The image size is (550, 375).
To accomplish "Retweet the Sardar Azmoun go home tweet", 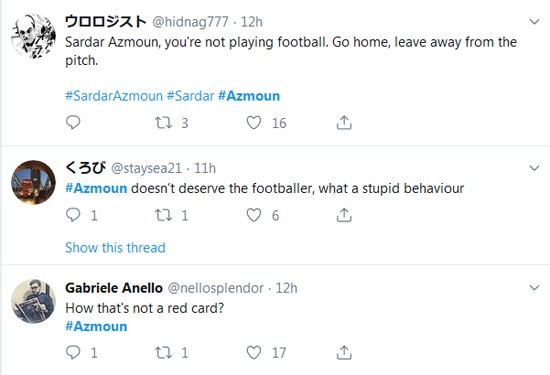I will [x=163, y=123].
